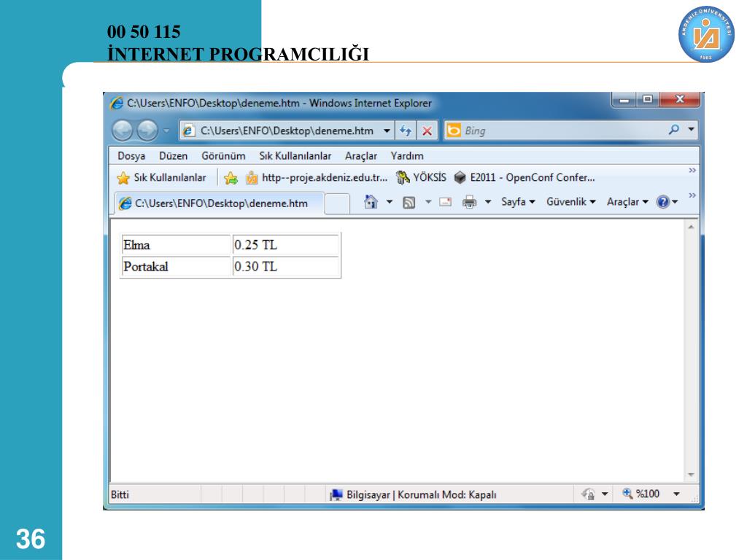Open the Home icon dropdown arrow
Screen dimensions: 747x560
pyautogui.click(x=390, y=202)
